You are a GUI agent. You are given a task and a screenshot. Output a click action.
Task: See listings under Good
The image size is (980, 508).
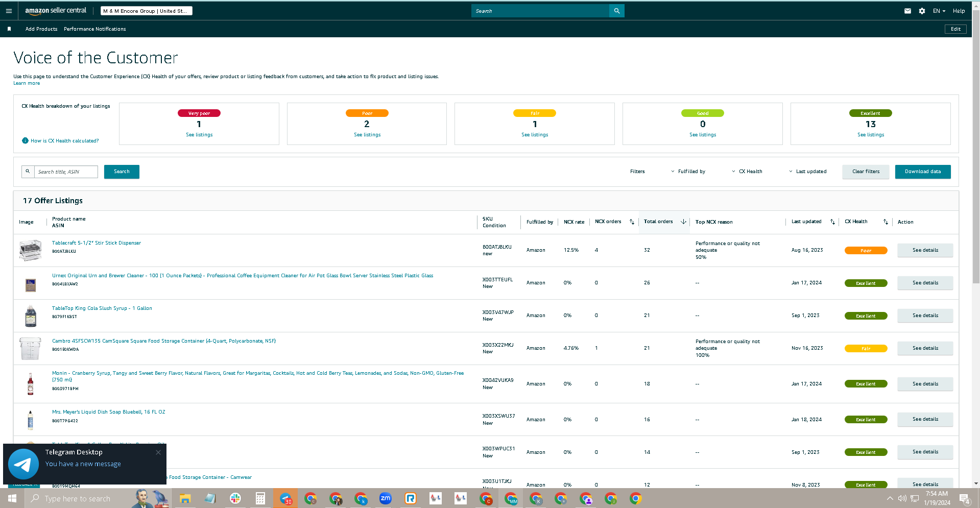coord(703,135)
